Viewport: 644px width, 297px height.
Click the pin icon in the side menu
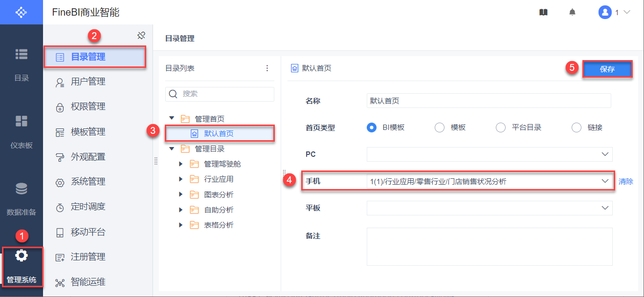(x=141, y=35)
